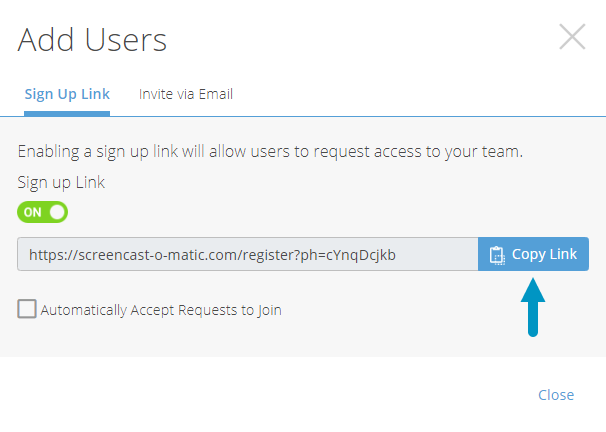Click the description about enabling sign up link
Viewport: 606px width, 432px height.
click(x=270, y=152)
